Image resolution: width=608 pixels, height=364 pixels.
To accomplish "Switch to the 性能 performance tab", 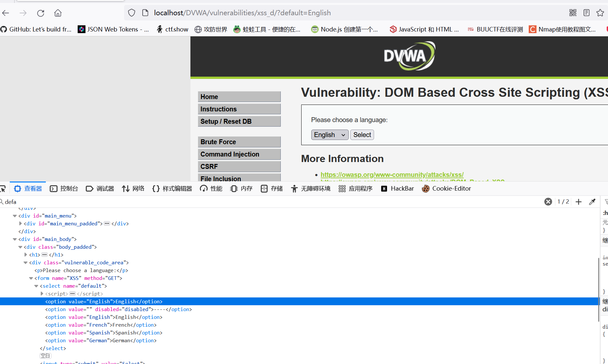I will click(x=211, y=189).
